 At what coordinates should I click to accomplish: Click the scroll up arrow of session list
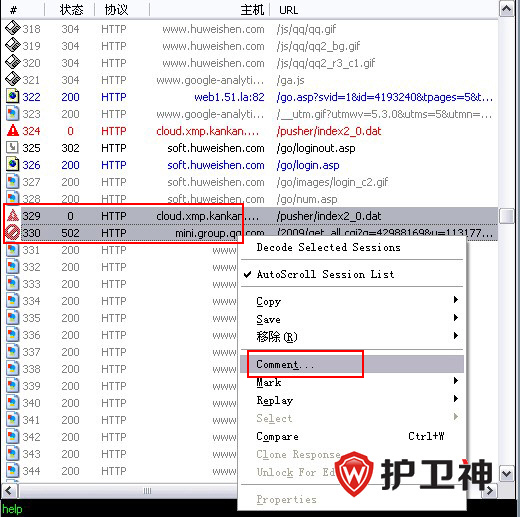tap(506, 9)
